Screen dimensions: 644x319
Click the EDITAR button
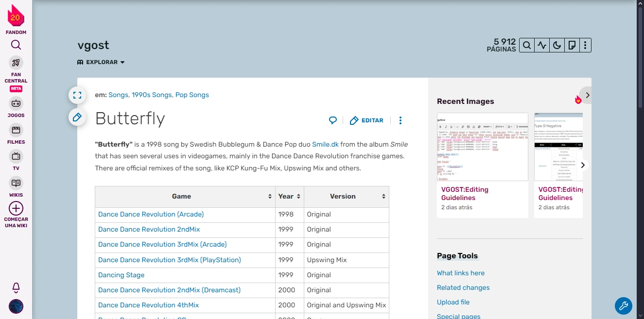[x=367, y=120]
